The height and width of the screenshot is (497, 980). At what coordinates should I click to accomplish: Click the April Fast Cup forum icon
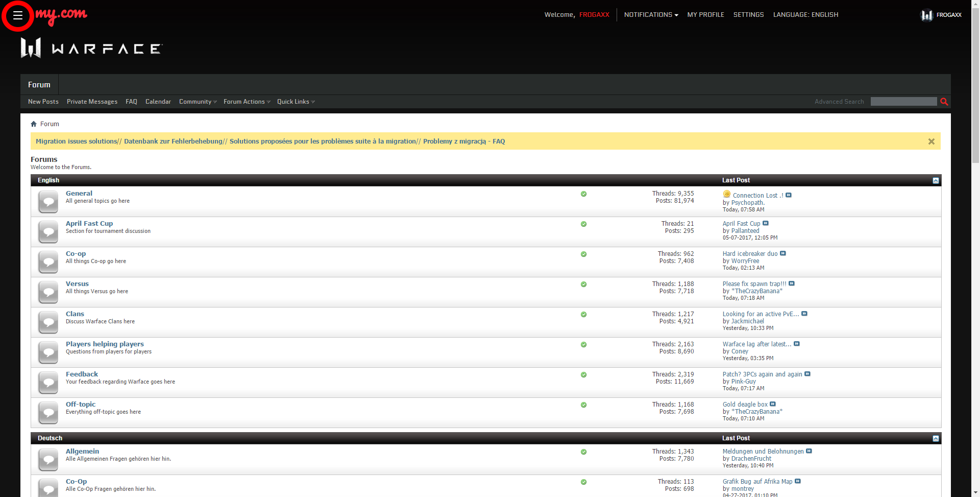click(48, 232)
